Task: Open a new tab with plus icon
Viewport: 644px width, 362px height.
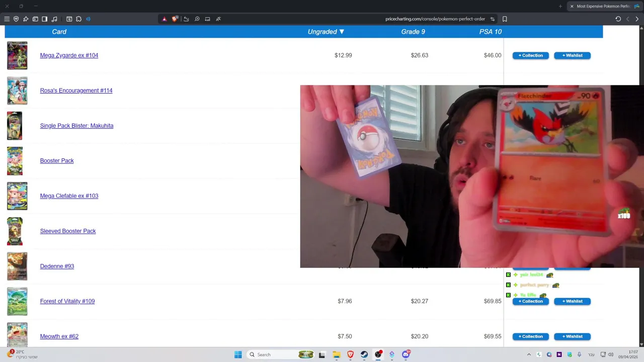Action: tap(560, 6)
